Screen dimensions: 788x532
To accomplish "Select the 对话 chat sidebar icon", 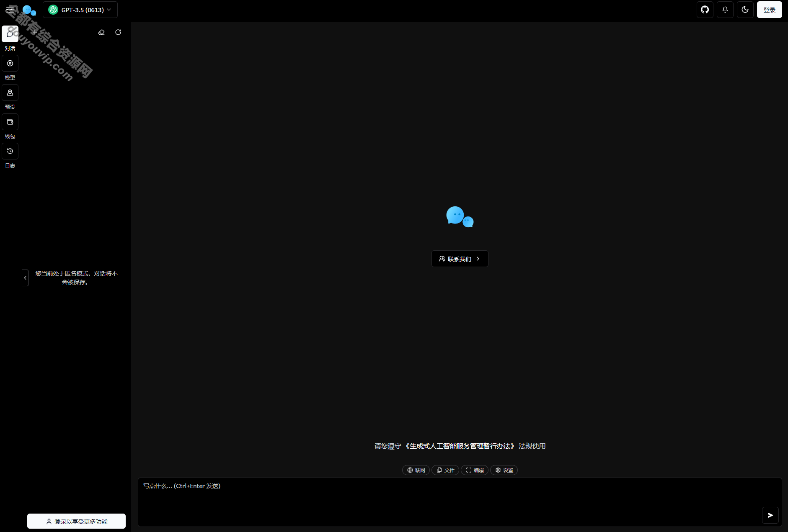I will click(10, 34).
